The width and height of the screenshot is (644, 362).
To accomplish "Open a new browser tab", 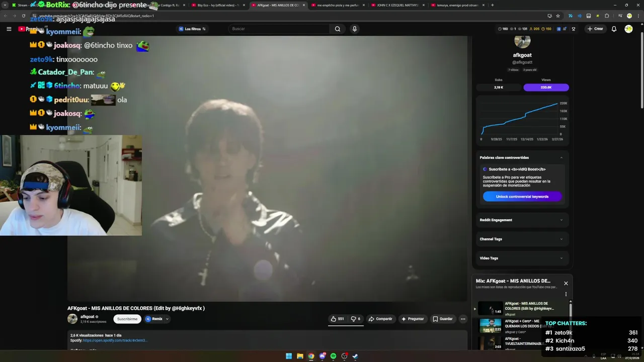I will pos(492,5).
